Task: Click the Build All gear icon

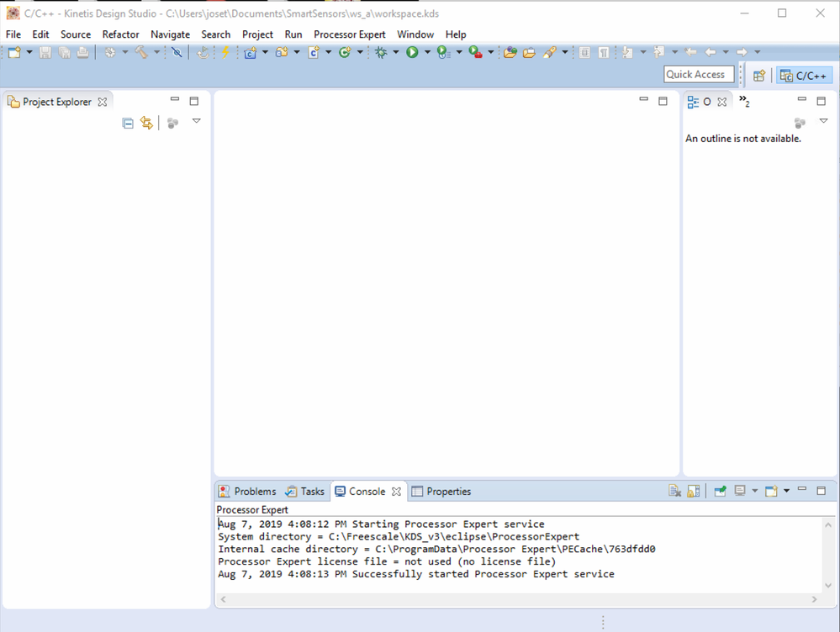Action: tap(110, 52)
